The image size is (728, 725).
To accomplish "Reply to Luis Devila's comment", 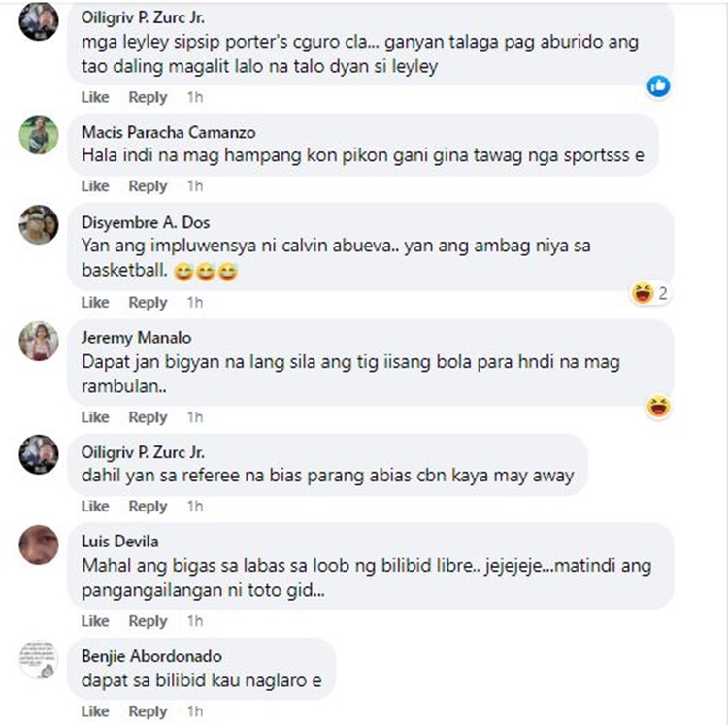I will (x=148, y=621).
